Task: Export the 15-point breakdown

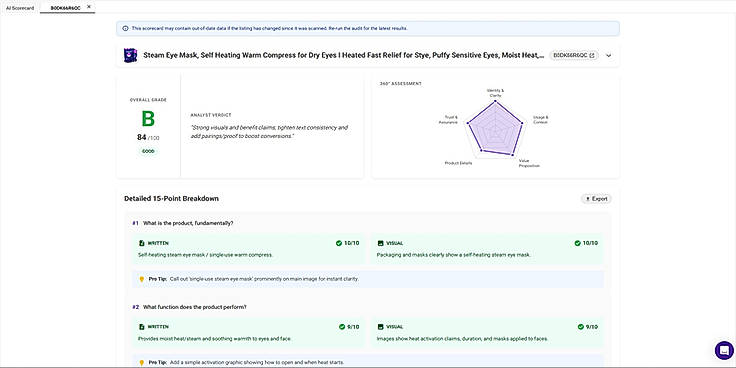Action: pyautogui.click(x=596, y=199)
